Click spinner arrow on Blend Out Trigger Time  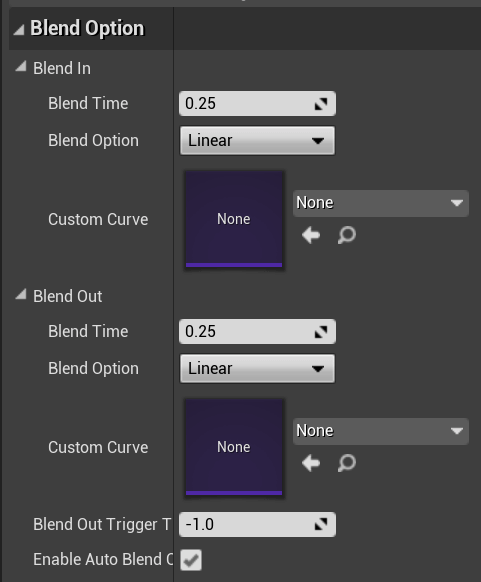click(321, 524)
